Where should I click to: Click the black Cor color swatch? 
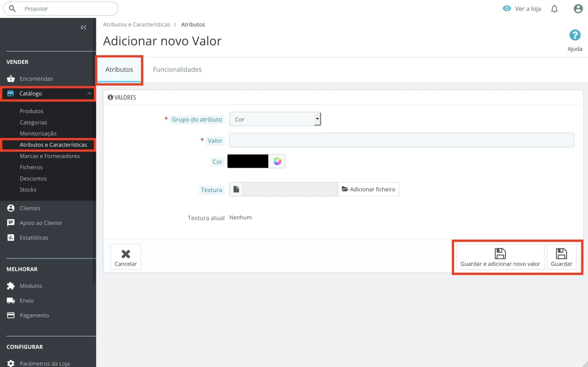248,161
